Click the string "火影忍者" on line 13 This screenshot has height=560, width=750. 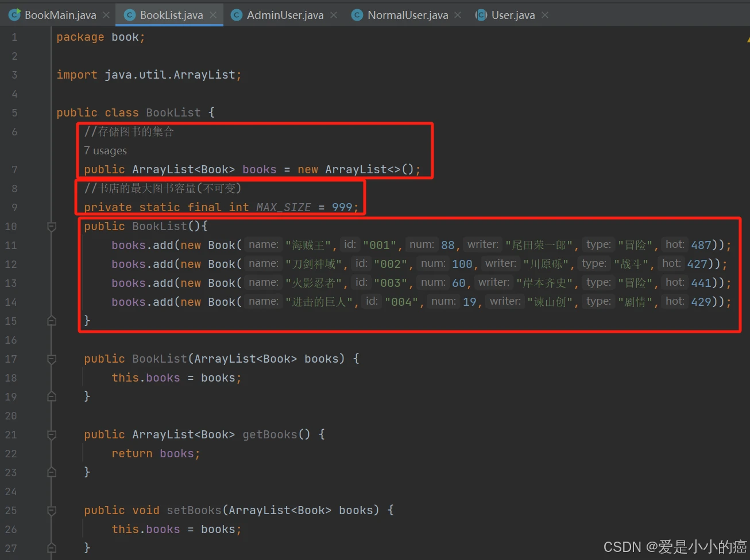pyautogui.click(x=314, y=283)
